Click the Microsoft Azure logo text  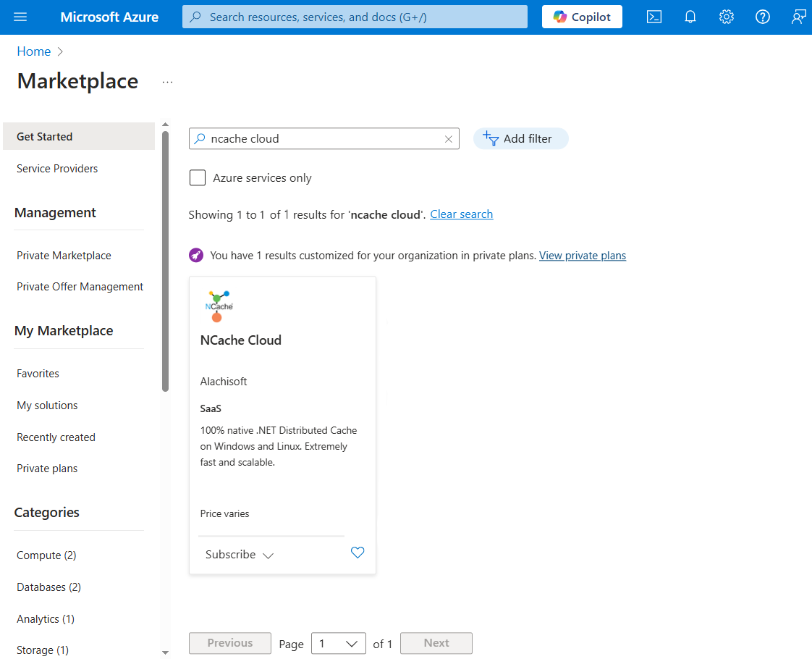pyautogui.click(x=109, y=17)
